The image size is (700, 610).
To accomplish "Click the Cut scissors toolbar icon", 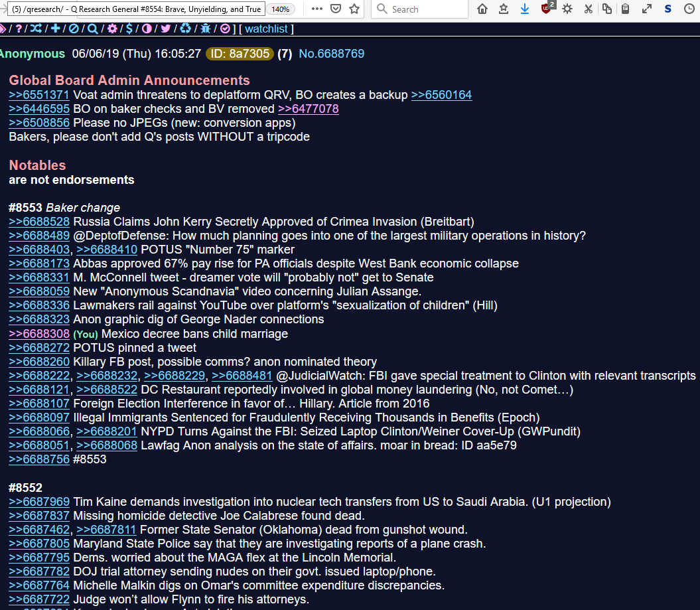I will 589,9.
